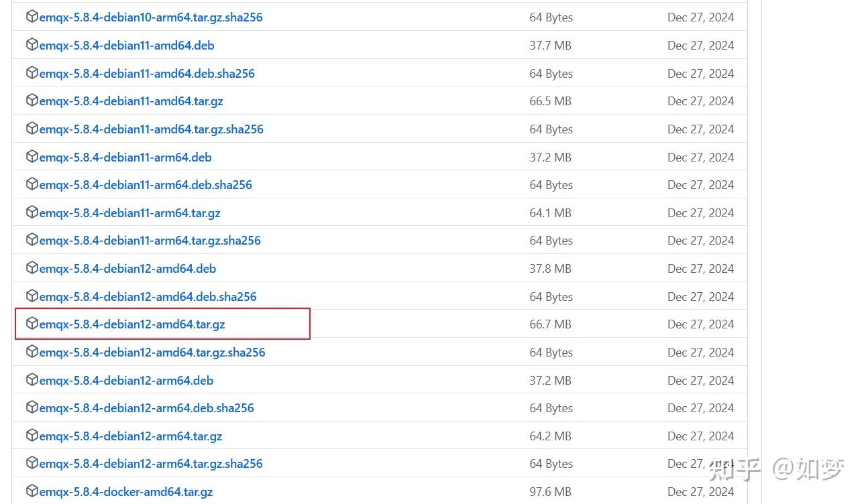This screenshot has width=866, height=504.
Task: Open emqx-5.8.4-debian12-amd64.tar.gz.sha256 link
Action: 152,353
